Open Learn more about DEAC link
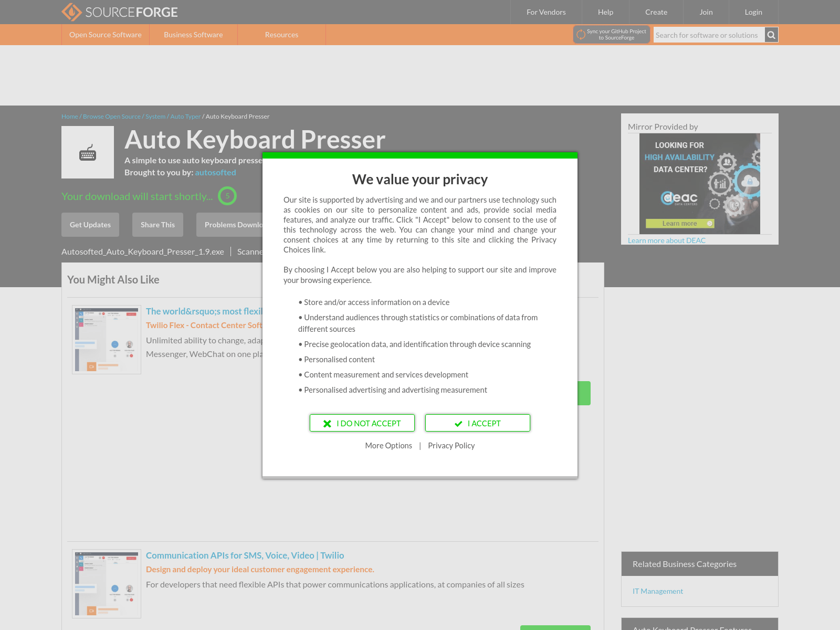Viewport: 840px width, 630px height. [x=667, y=240]
